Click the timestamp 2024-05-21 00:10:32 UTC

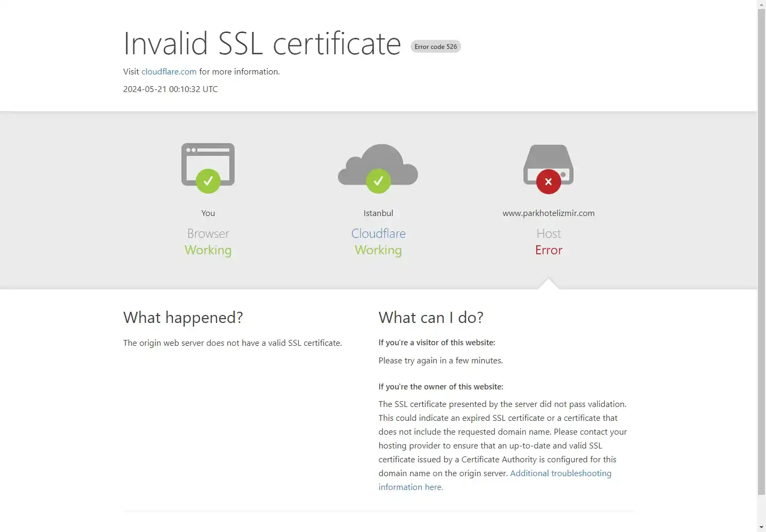coord(170,89)
